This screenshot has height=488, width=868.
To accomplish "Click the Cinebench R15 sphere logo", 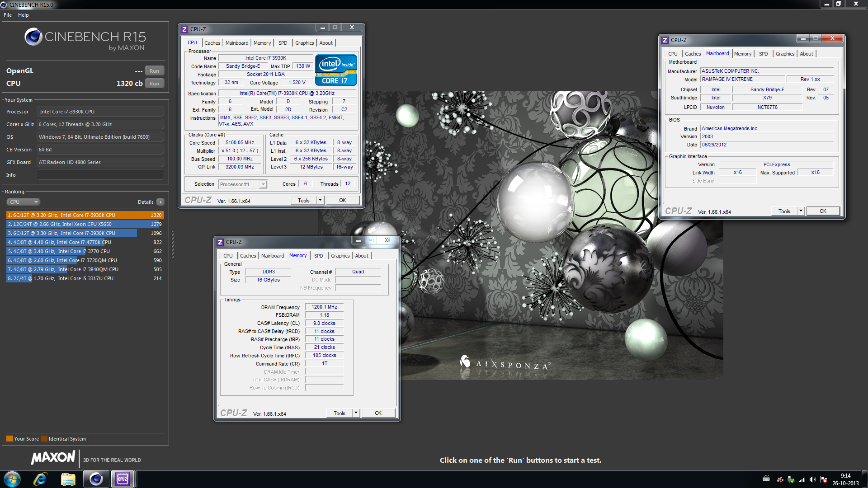I will click(33, 37).
